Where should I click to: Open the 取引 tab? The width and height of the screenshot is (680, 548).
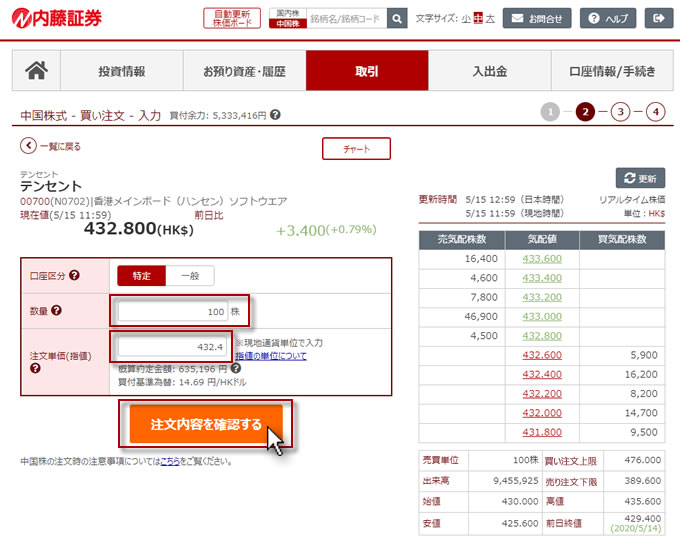click(367, 71)
